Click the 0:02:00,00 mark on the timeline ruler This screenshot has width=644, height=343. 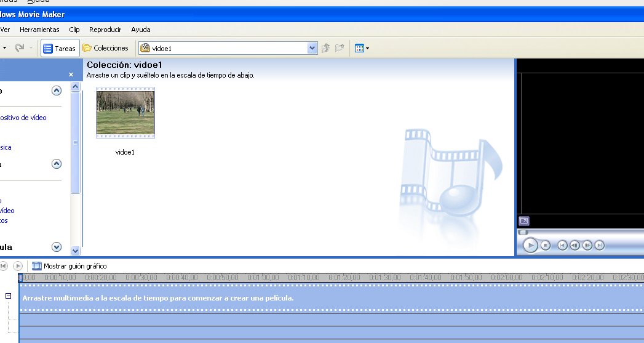coord(507,278)
